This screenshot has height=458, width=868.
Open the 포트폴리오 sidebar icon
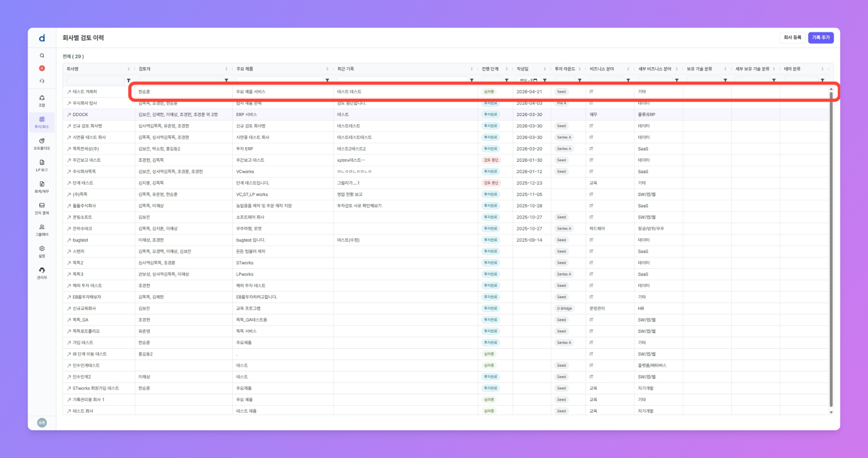click(x=42, y=143)
